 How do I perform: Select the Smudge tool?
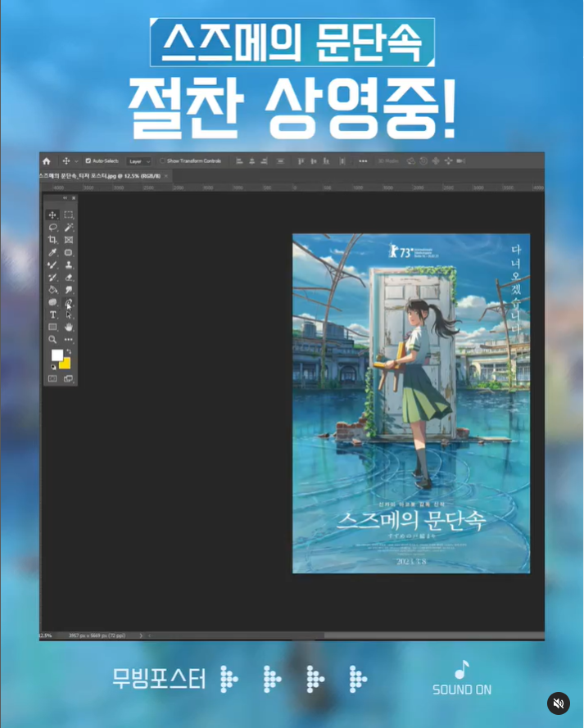click(69, 290)
